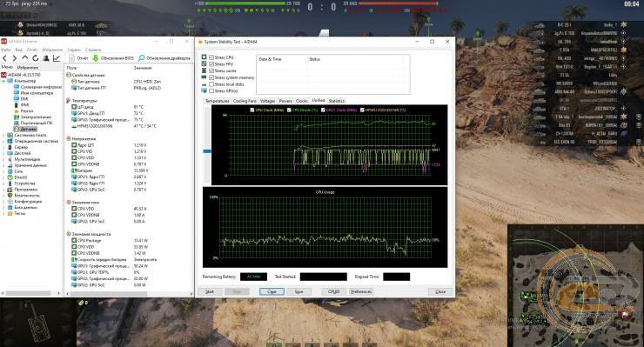
Task: Click the driver update magnifier icon
Action: tap(142, 58)
